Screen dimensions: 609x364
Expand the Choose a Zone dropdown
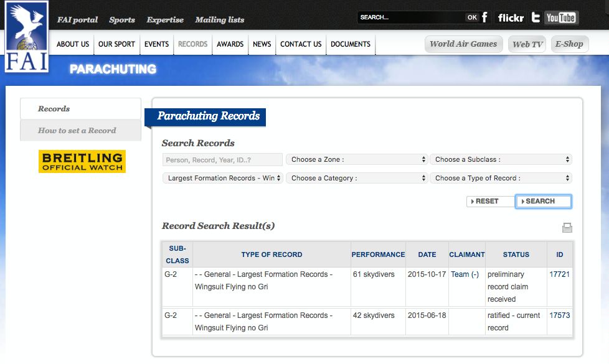[357, 159]
